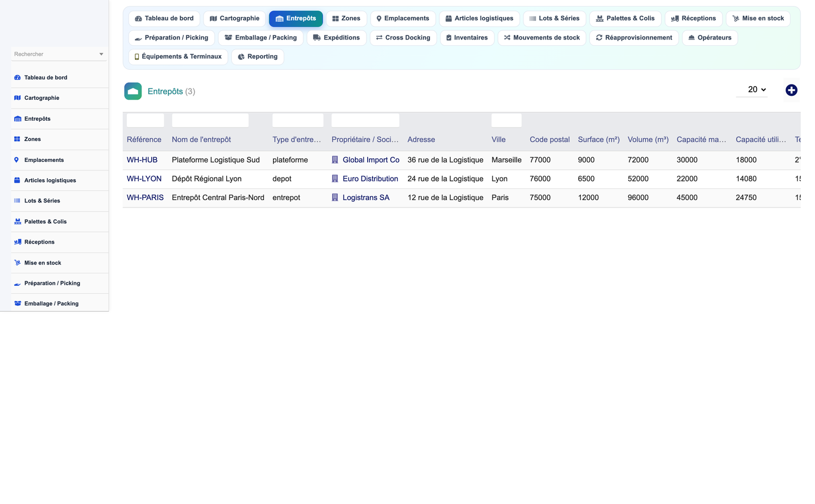The height and width of the screenshot is (504, 815).
Task: Click the Référence column filter field
Action: (x=146, y=120)
